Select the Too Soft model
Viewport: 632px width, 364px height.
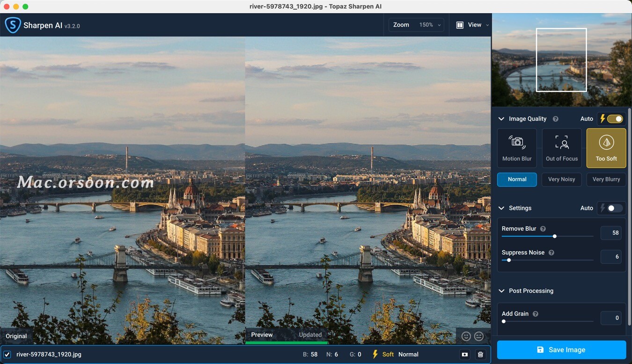click(606, 148)
